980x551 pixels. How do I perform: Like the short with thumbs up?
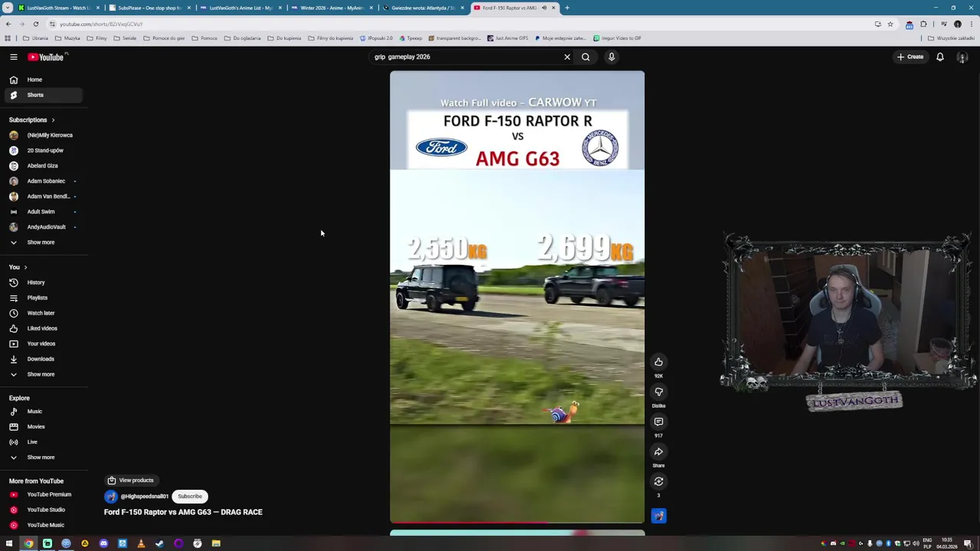658,362
